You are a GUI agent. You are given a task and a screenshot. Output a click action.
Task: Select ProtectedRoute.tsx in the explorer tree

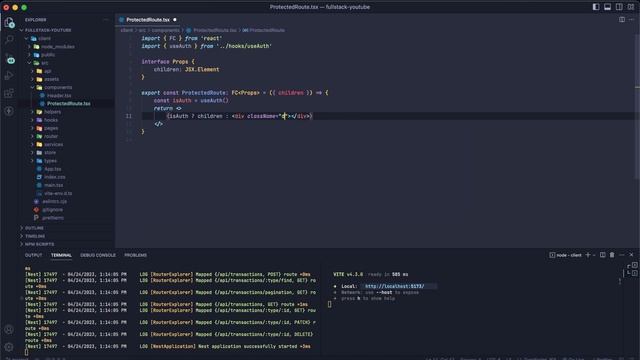click(x=69, y=104)
